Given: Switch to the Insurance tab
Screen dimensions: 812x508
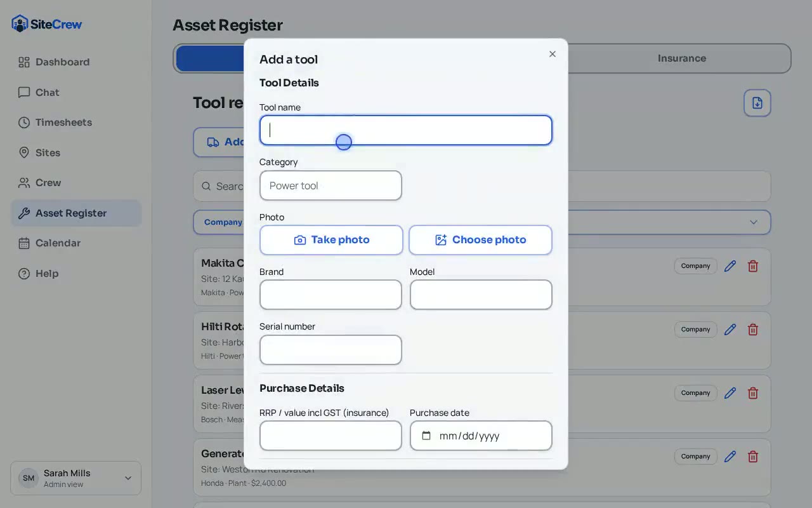Looking at the screenshot, I should coord(681,58).
